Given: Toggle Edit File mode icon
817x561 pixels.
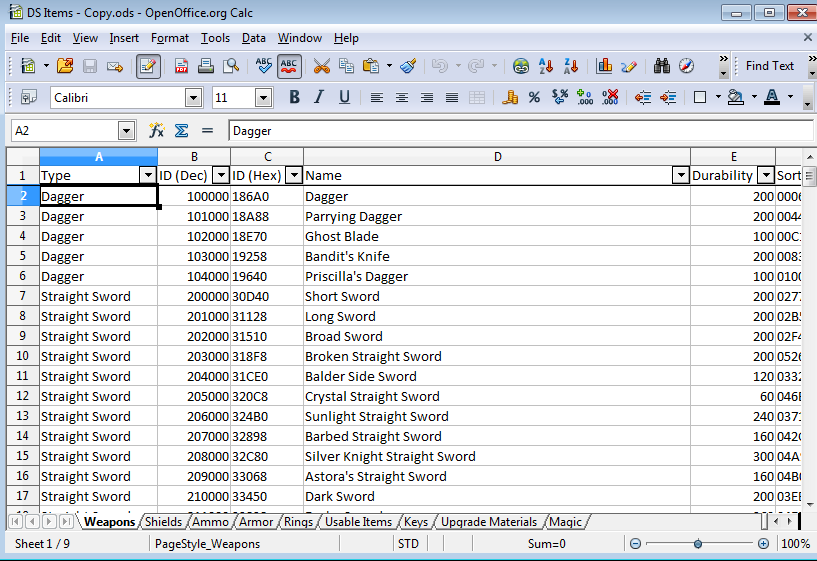Looking at the screenshot, I should (148, 66).
